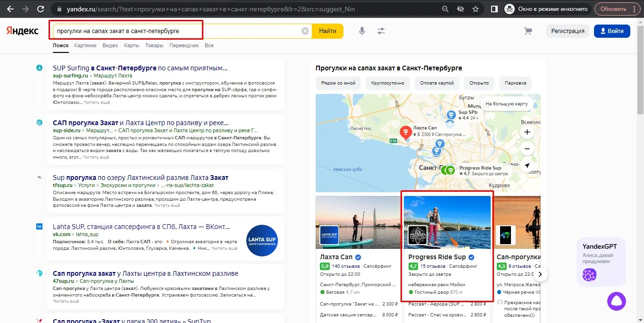The width and height of the screenshot is (644, 323).
Task: Expand Читать ещё in tfsup.ru snippet
Action: pyautogui.click(x=167, y=205)
